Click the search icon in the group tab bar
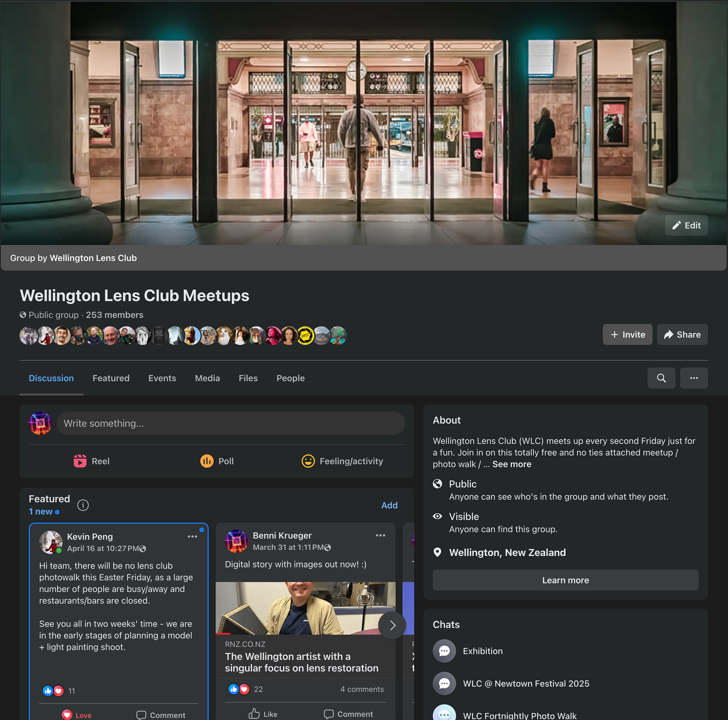Viewport: 728px width, 720px height. click(x=661, y=378)
